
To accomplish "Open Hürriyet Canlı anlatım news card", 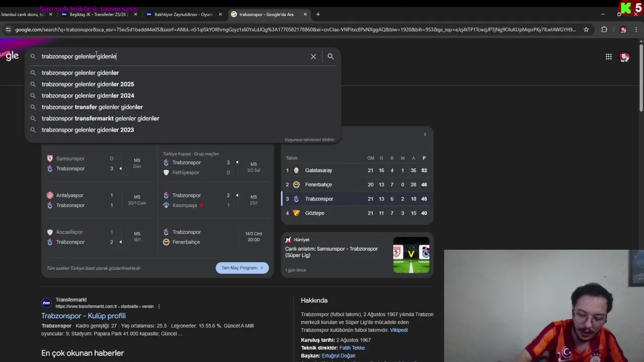I will 357,255.
